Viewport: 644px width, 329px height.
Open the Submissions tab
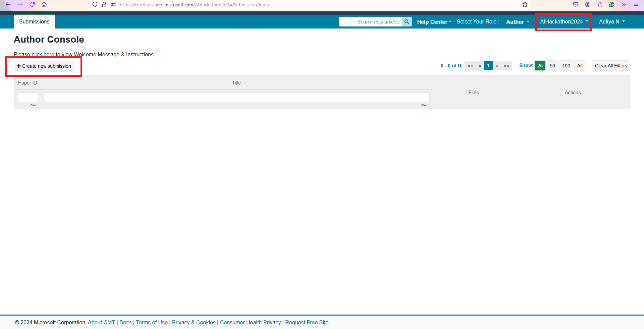[x=34, y=22]
